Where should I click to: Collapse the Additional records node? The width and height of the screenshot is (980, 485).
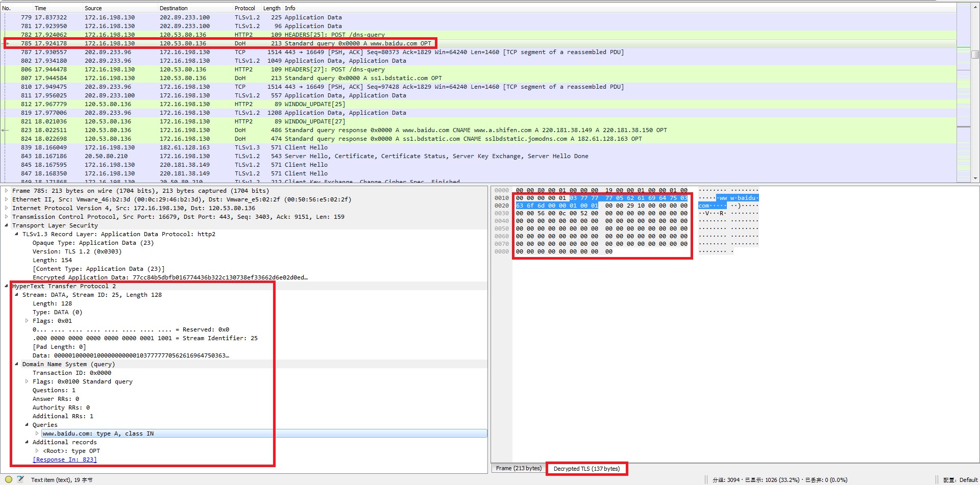[27, 442]
